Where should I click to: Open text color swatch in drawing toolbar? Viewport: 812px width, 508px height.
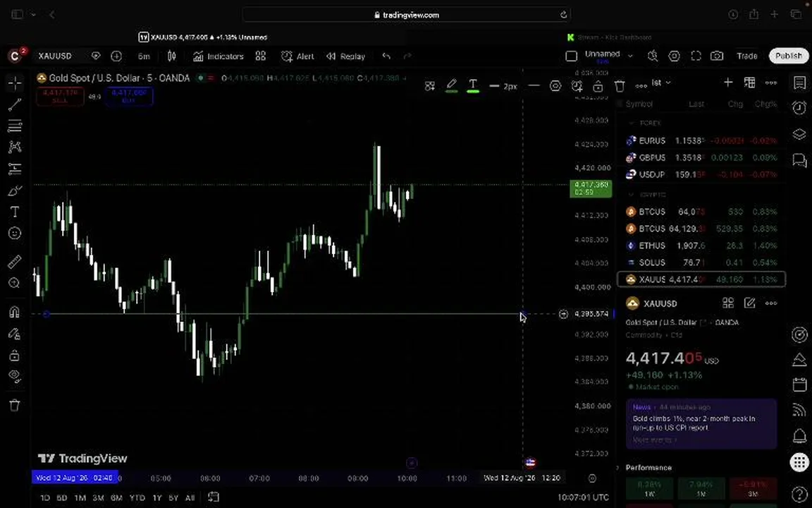[x=473, y=85]
